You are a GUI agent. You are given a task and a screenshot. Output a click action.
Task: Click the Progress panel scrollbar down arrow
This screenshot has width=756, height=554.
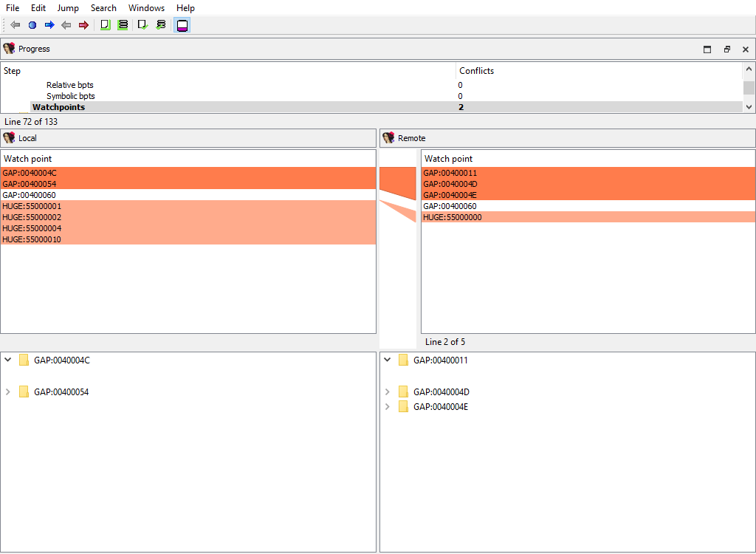tap(749, 106)
